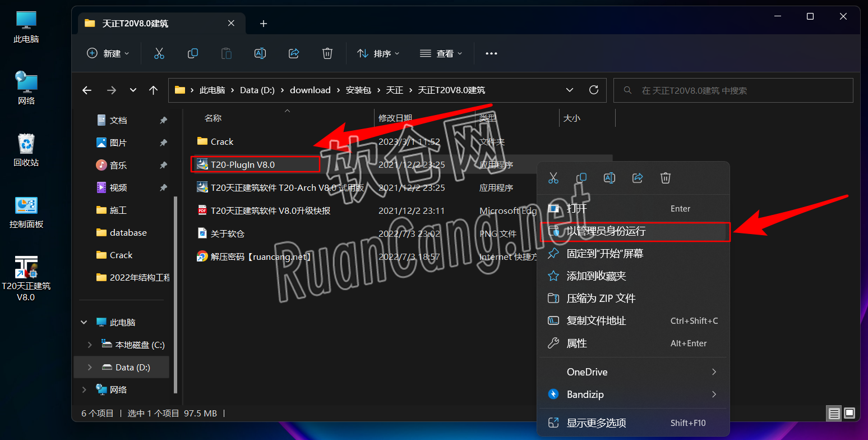Open the 查看 dropdown
The width and height of the screenshot is (868, 440).
[442, 53]
